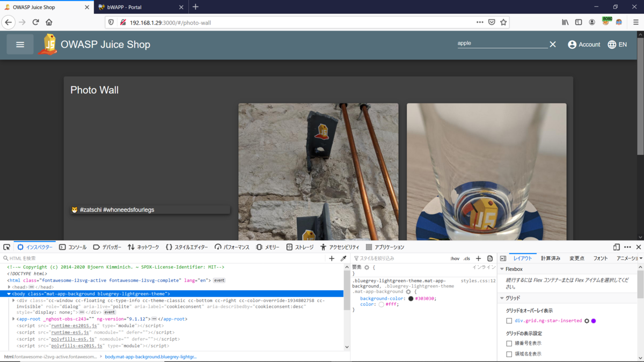
Task: Click the glass coaster photo thumbnail
Action: click(486, 172)
